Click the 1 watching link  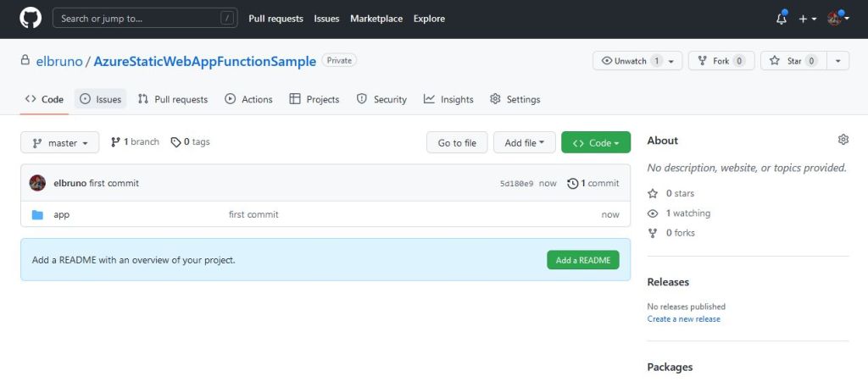coord(679,213)
